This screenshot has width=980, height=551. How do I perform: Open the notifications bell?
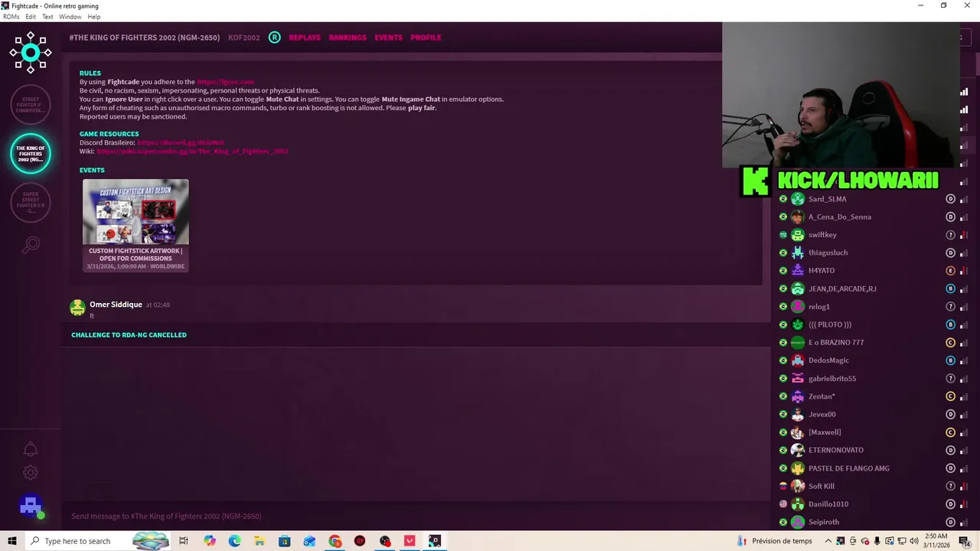(31, 449)
